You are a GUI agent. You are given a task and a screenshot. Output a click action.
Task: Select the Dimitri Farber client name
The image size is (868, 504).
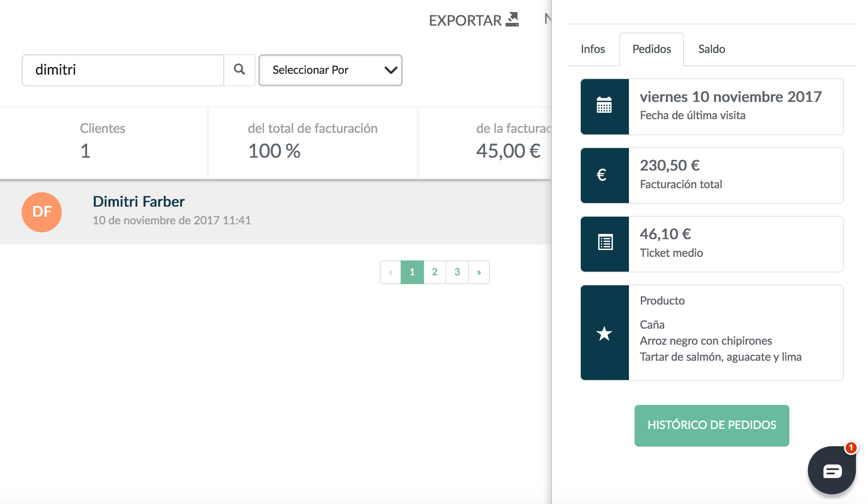pos(139,201)
